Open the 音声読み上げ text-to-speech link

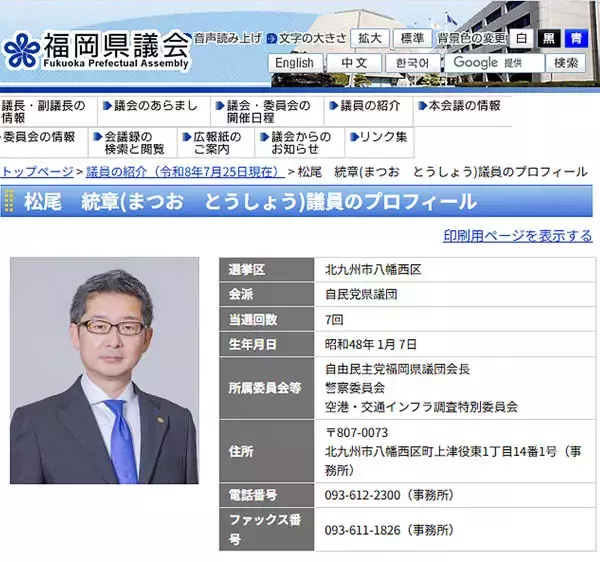(227, 38)
